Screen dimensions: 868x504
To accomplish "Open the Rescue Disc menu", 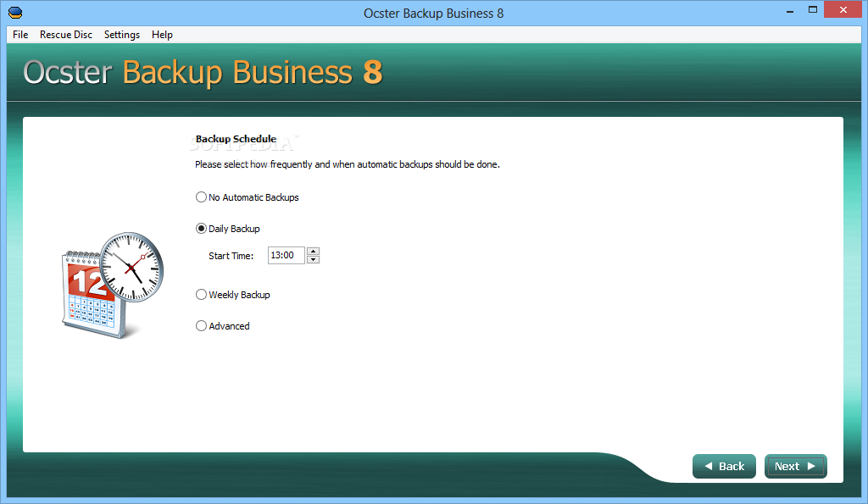I will tap(66, 34).
